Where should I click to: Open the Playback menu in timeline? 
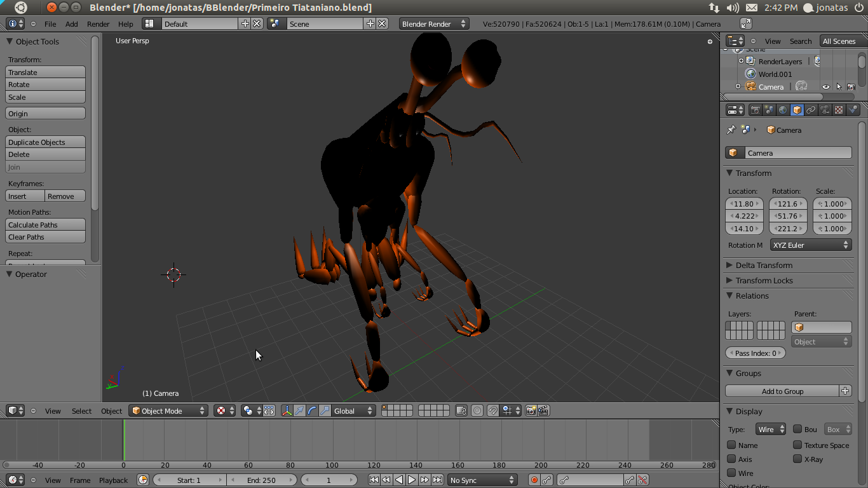(113, 480)
